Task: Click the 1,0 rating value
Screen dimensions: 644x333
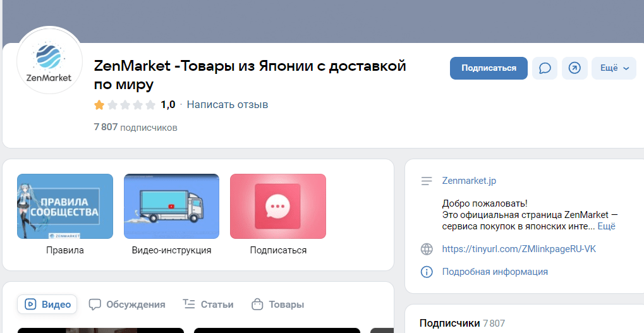Action: [x=167, y=105]
